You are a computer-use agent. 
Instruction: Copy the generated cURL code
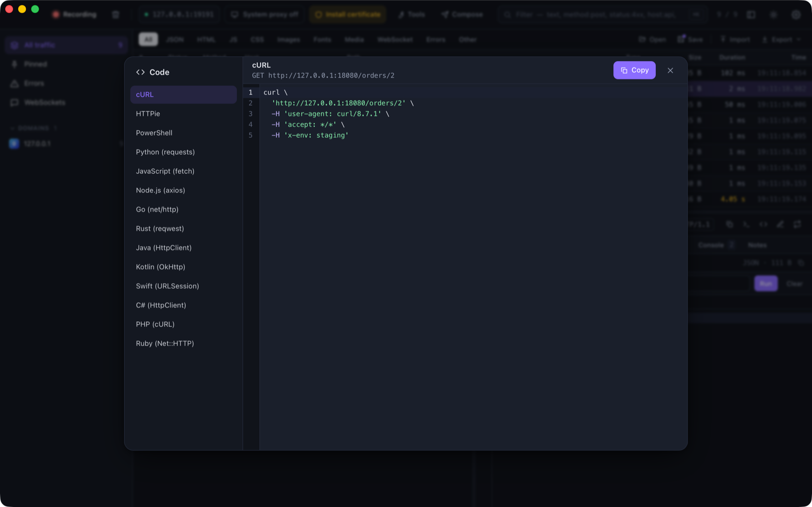(x=634, y=70)
